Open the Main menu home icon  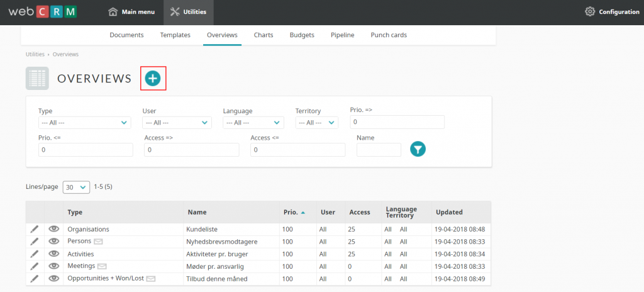pyautogui.click(x=113, y=12)
